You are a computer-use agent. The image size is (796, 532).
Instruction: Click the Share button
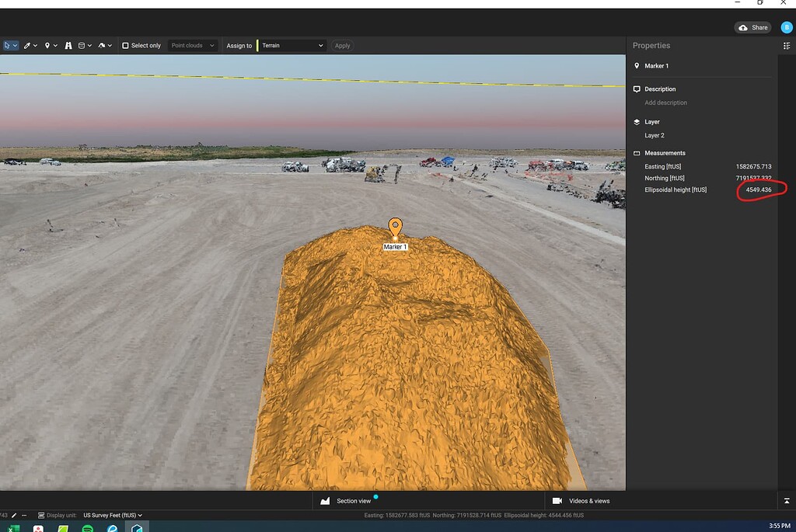pos(752,26)
